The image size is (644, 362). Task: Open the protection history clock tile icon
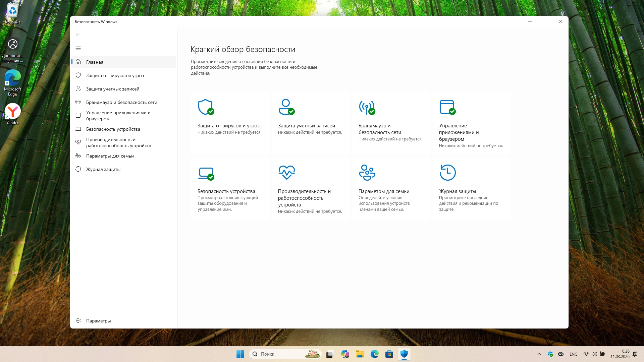447,173
